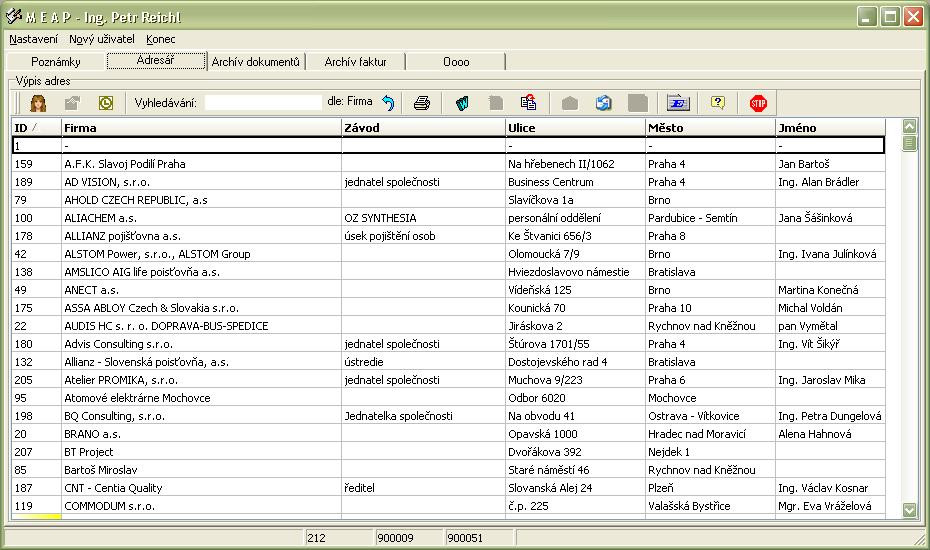The image size is (930, 550).
Task: Click the greyed-out document icon after Word
Action: (x=495, y=103)
